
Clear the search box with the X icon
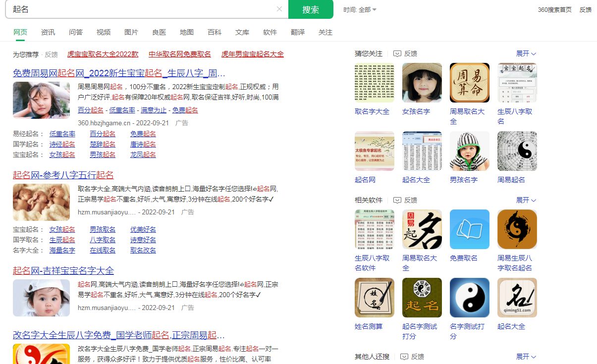tap(279, 9)
